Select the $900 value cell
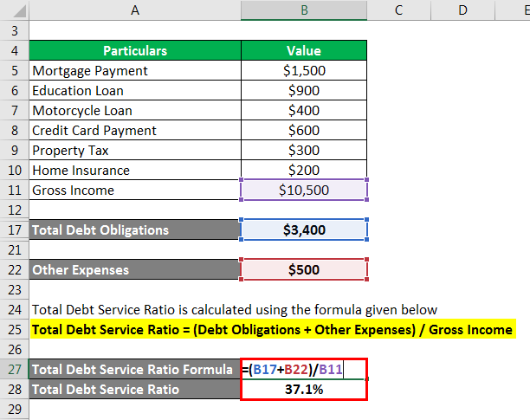This screenshot has width=530, height=420. [x=304, y=91]
